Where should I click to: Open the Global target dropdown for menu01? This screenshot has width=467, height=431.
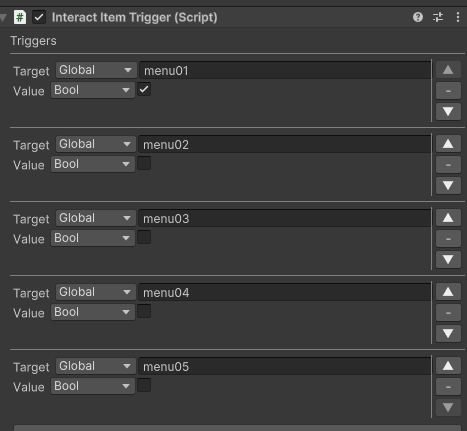point(96,70)
